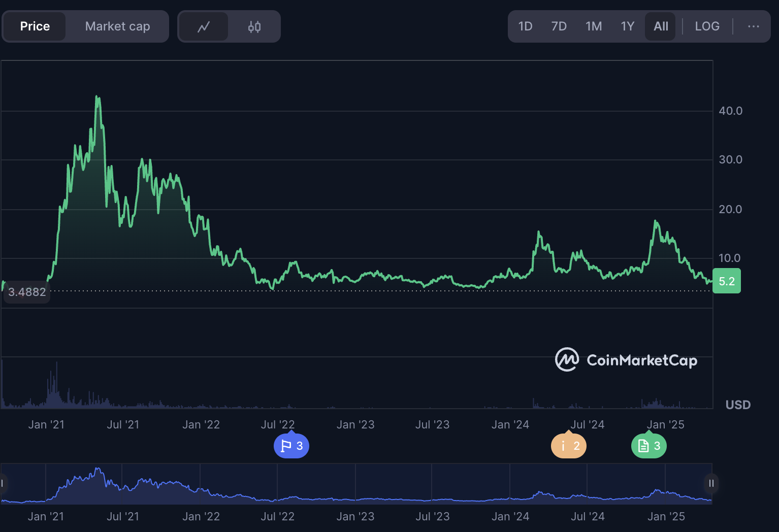Click the 3.4882 low price label
779x532 pixels.
(x=27, y=292)
